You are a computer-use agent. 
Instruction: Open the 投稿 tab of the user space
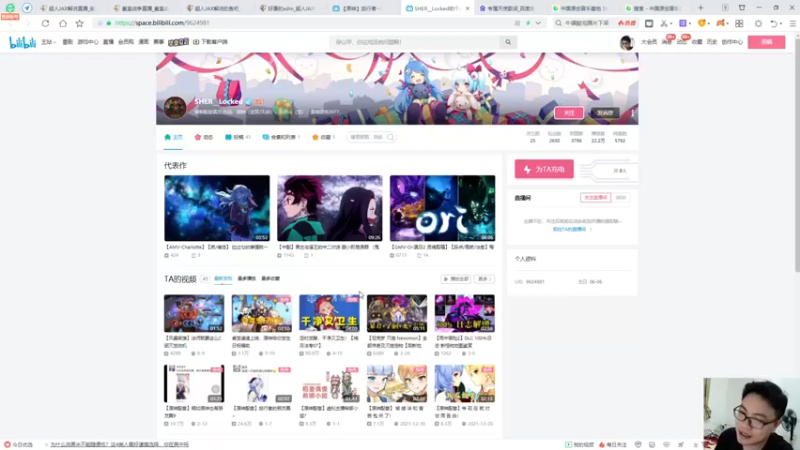pyautogui.click(x=238, y=137)
